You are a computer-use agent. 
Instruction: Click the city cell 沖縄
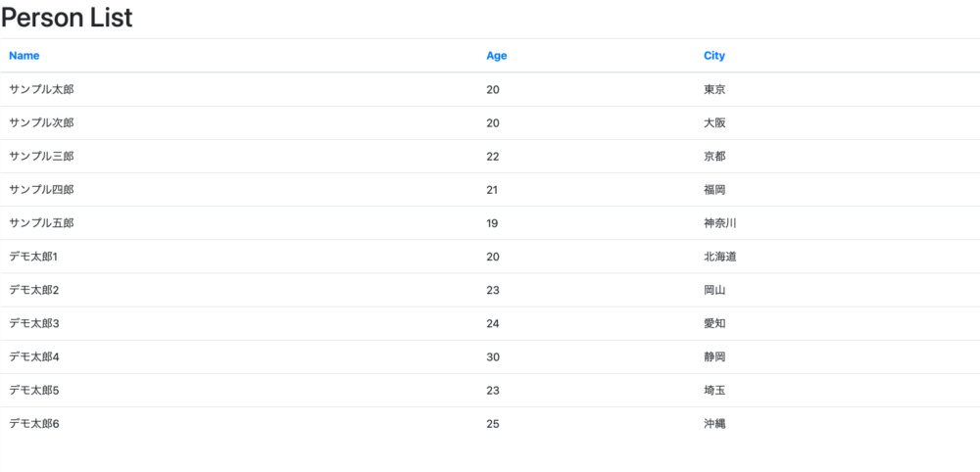714,424
